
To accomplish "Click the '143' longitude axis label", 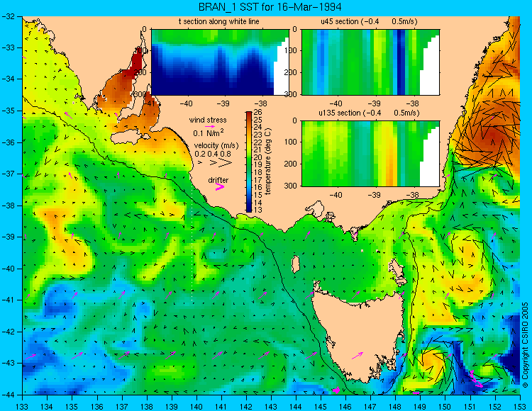I will tap(271, 406).
